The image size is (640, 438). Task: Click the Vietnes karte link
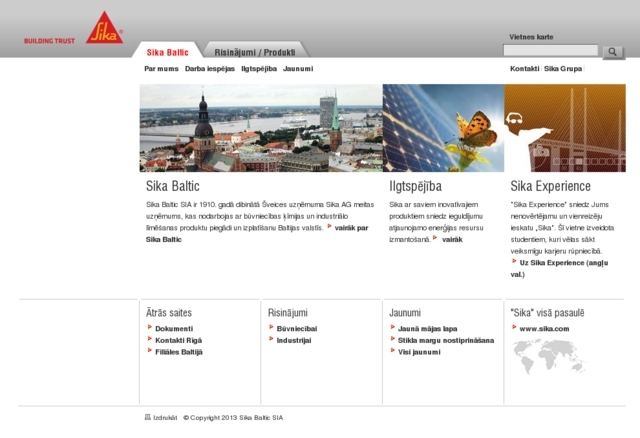point(531,37)
